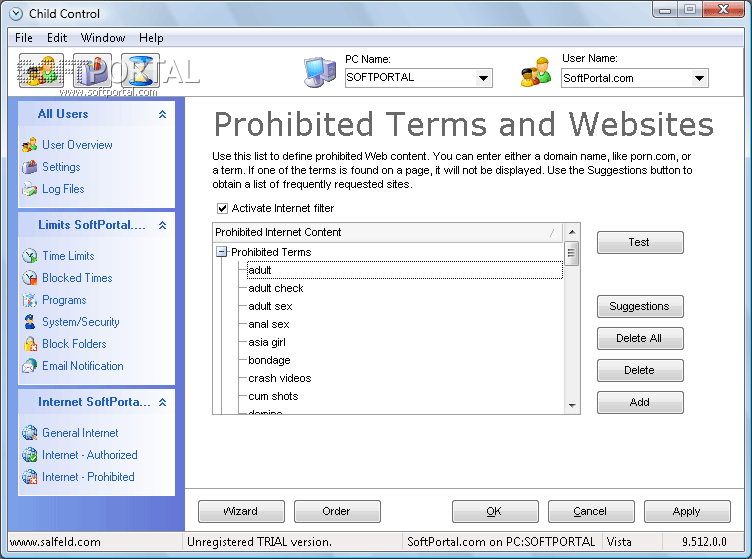Image resolution: width=752 pixels, height=559 pixels.
Task: Click the Suggestions button
Action: click(x=640, y=306)
